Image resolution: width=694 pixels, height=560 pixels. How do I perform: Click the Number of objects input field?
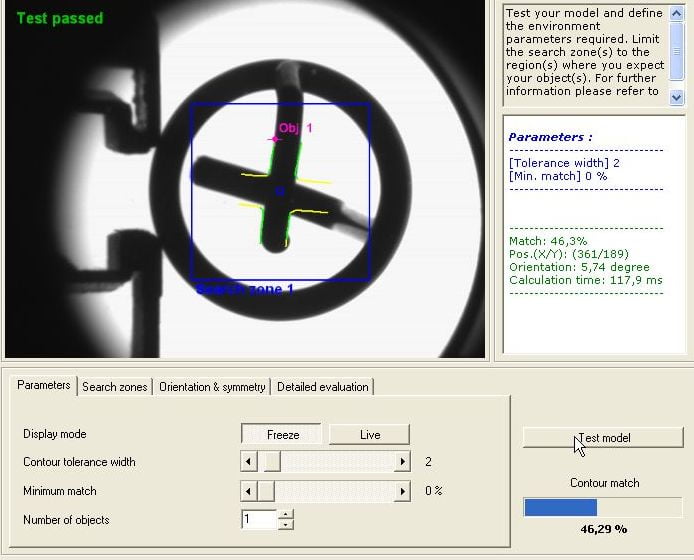258,520
